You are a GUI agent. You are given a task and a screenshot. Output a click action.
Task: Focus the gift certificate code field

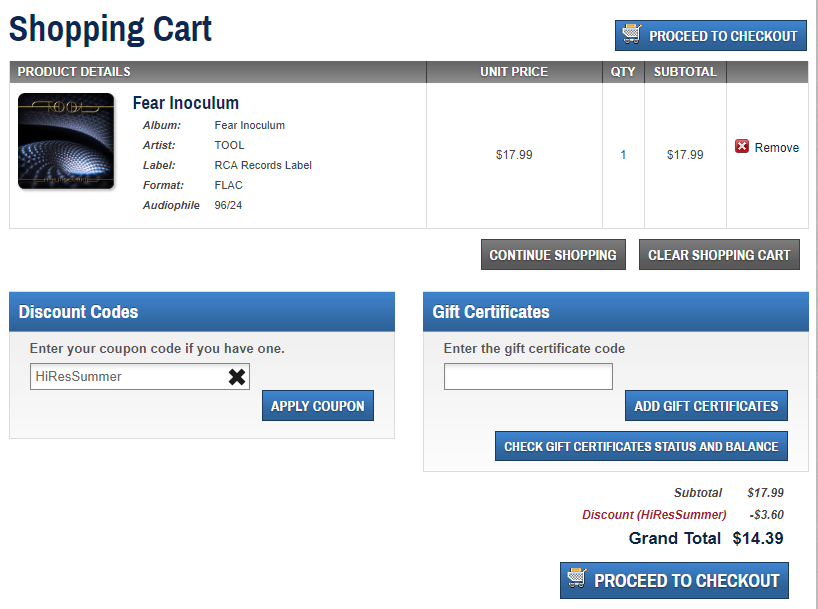[528, 376]
